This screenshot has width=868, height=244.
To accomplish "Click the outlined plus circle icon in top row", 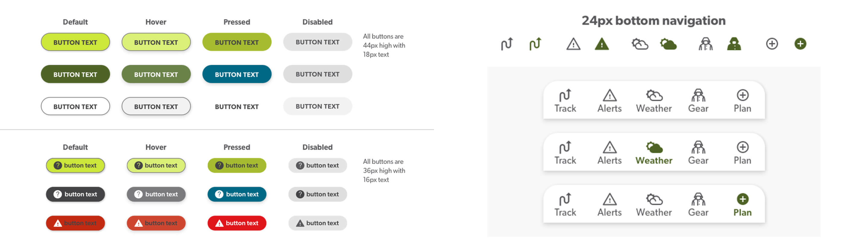I will 772,43.
